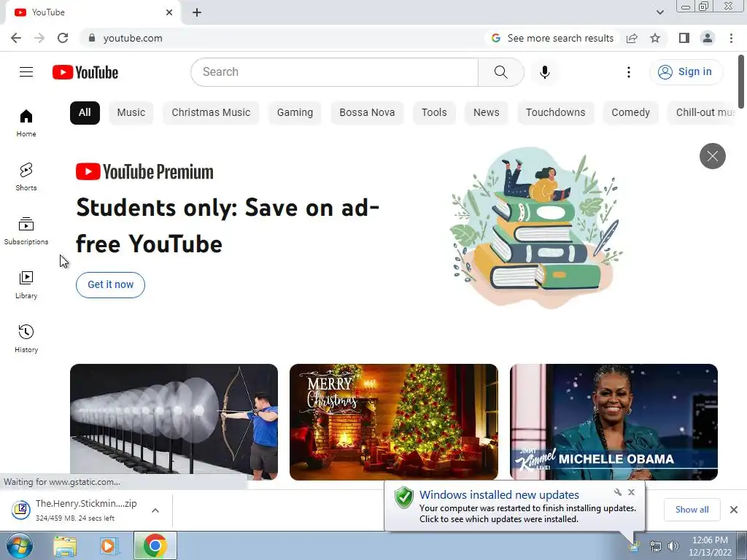Share this page icon in address bar

click(x=632, y=38)
